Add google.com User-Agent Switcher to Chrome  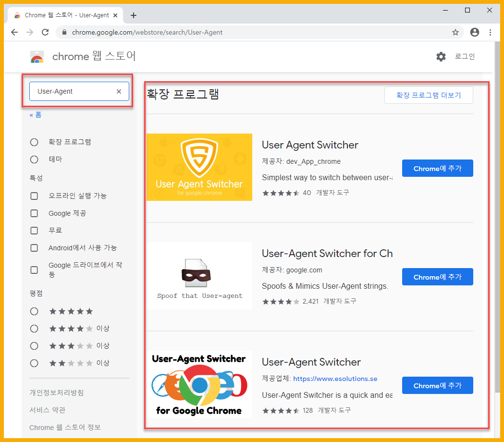point(438,277)
